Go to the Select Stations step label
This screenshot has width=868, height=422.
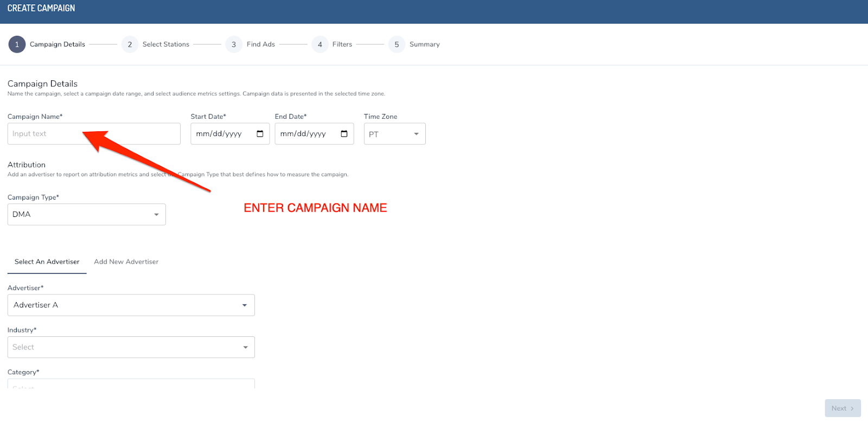point(166,44)
